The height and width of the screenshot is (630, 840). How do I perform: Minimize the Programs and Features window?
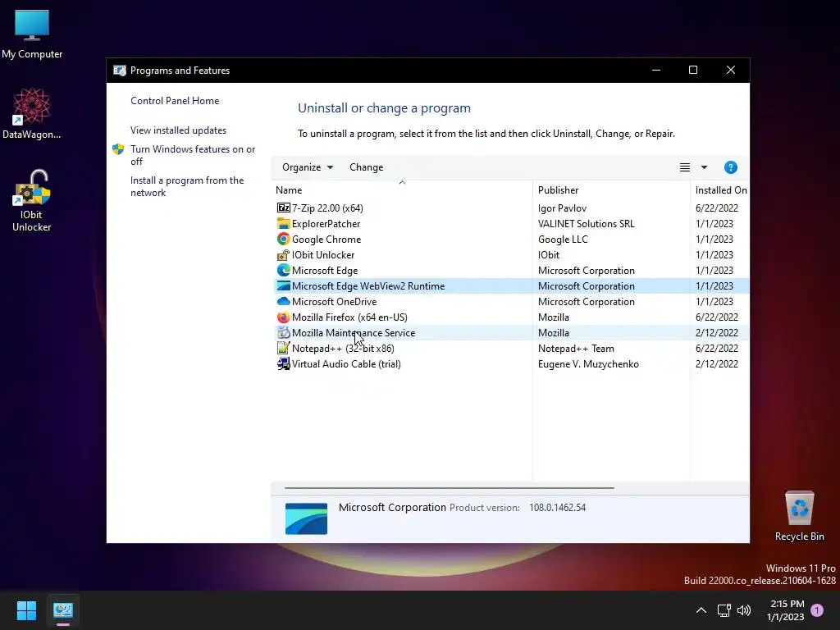point(655,71)
